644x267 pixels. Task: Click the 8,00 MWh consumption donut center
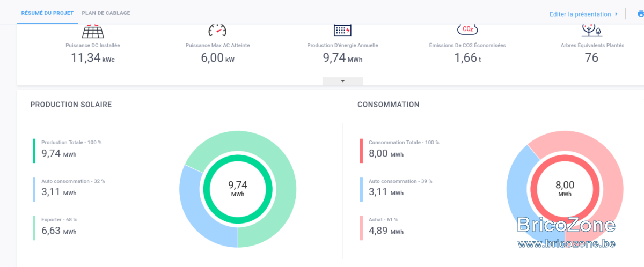point(565,189)
